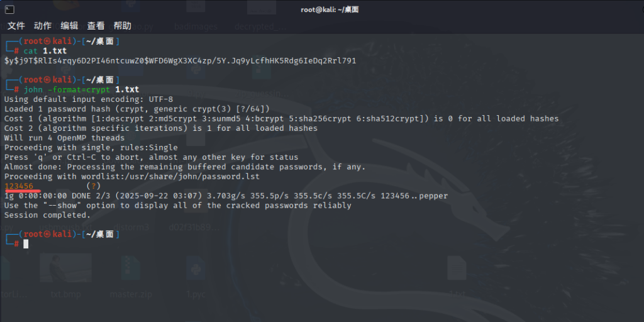Click the 'cat 1.txt' command text

click(x=45, y=51)
